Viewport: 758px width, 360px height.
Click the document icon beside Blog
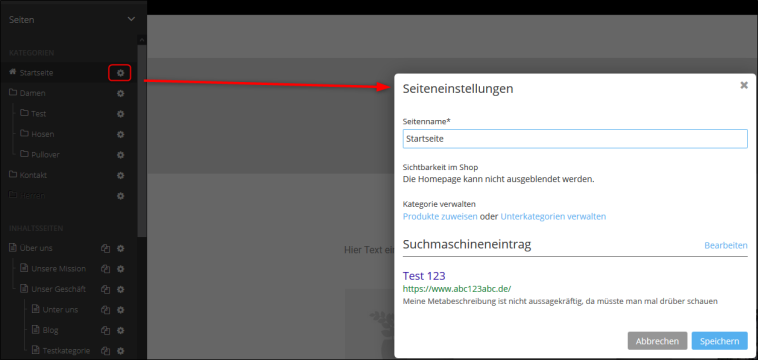click(x=35, y=330)
